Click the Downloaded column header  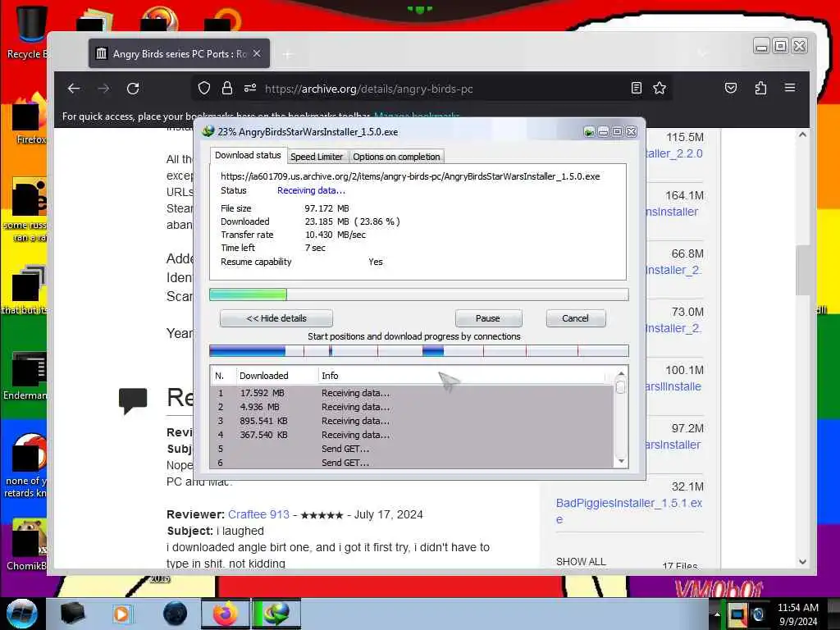click(x=277, y=376)
